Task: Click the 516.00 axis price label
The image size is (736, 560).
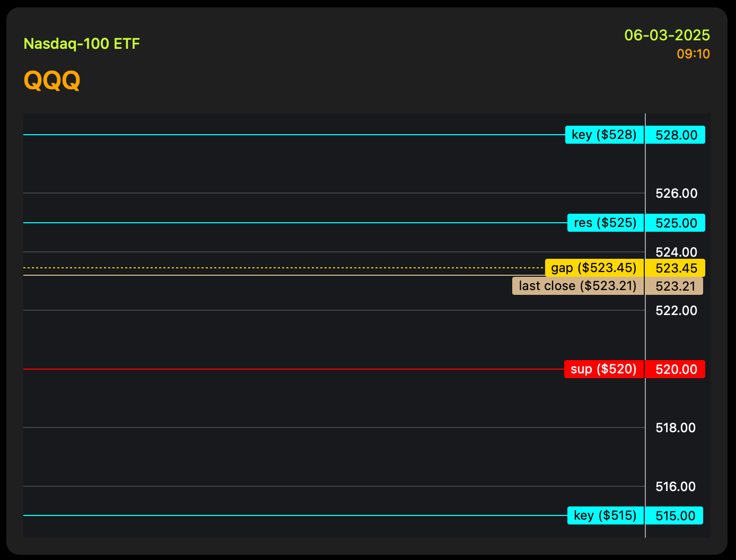Action: (x=675, y=486)
